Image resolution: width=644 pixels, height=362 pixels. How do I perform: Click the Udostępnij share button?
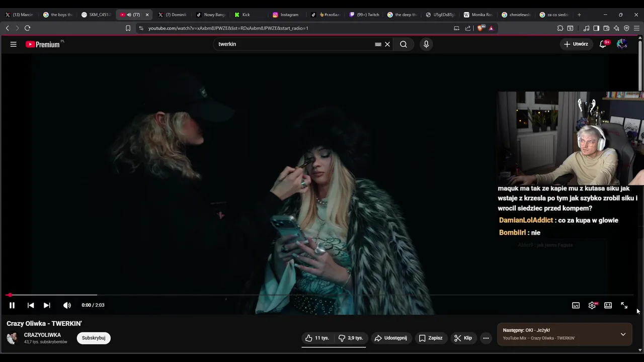(391, 338)
